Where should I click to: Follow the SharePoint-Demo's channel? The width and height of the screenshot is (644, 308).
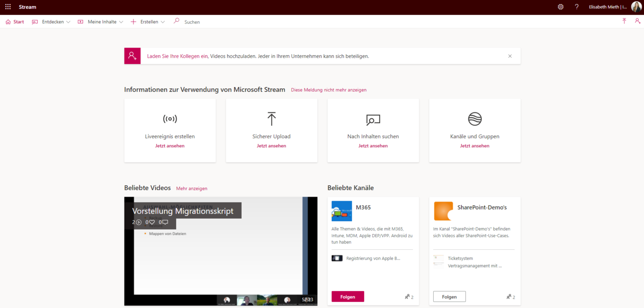(x=449, y=297)
